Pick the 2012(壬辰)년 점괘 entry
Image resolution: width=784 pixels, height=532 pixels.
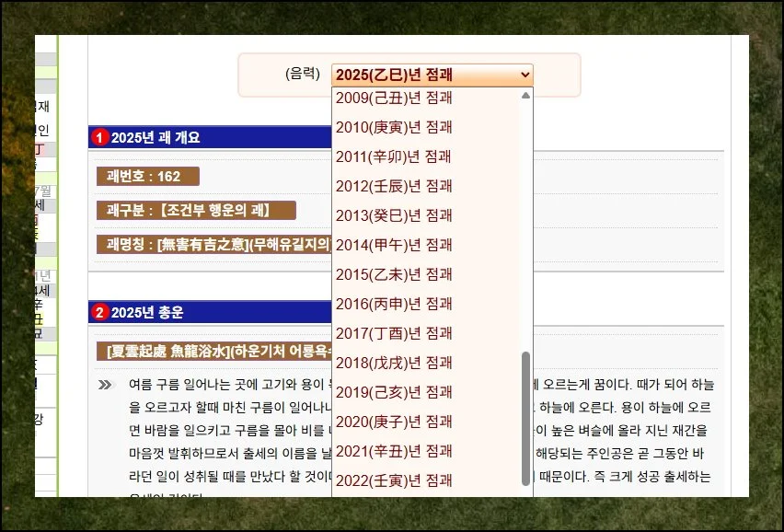(394, 186)
